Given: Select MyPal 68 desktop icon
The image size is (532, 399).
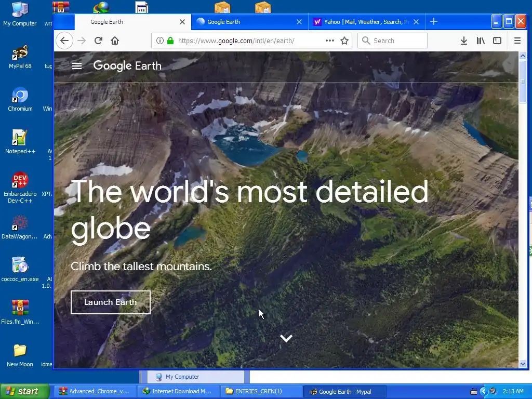Looking at the screenshot, I should pyautogui.click(x=20, y=56).
